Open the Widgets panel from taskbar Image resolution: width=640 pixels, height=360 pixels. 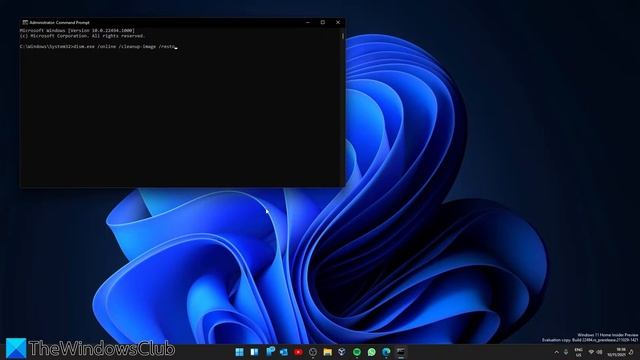254,352
